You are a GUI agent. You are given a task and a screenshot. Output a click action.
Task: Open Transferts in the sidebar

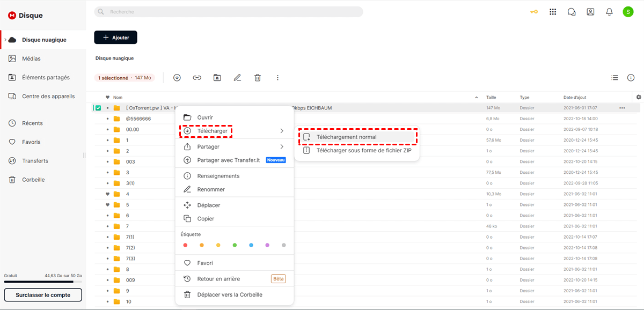pos(43,160)
